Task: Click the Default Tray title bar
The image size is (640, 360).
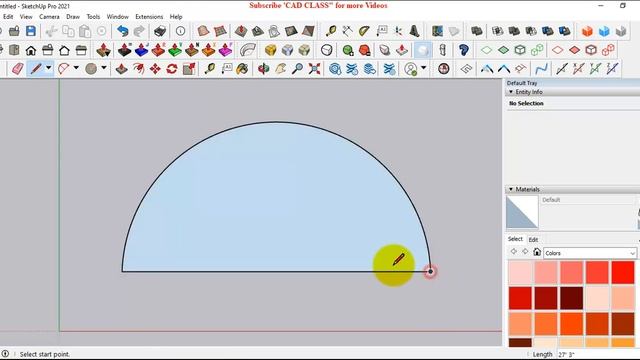Action: click(x=572, y=83)
